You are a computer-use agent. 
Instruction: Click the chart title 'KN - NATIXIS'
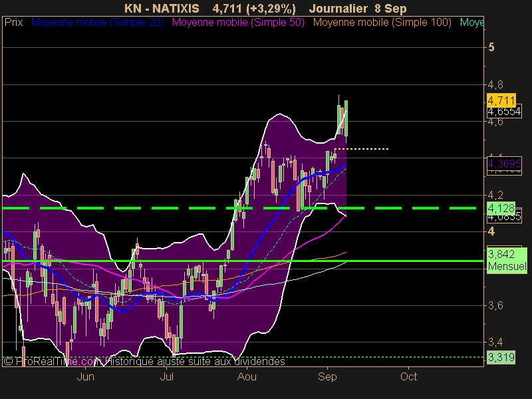(162, 8)
